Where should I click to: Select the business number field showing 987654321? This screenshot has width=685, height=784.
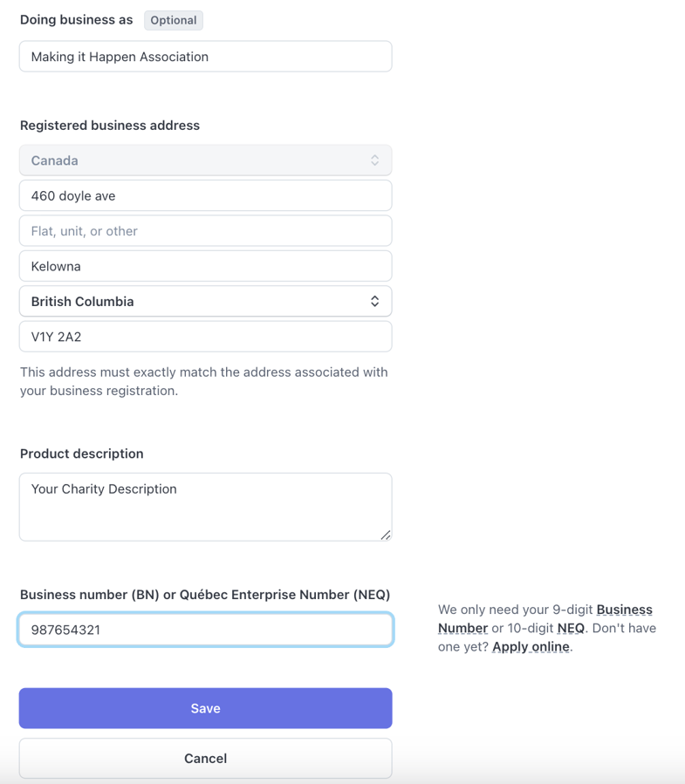point(205,628)
